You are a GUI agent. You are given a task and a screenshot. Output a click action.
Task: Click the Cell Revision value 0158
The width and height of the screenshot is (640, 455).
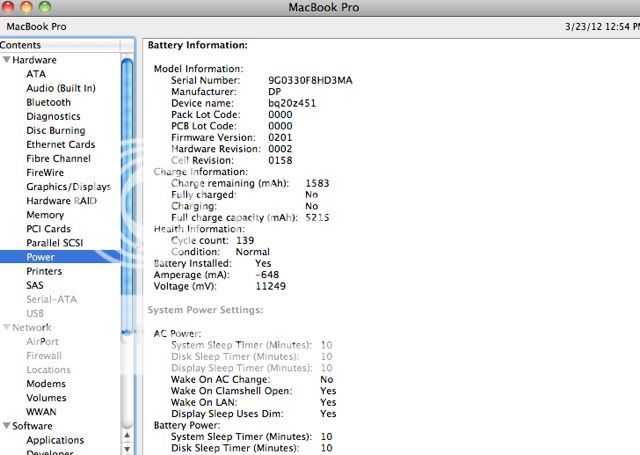(280, 160)
